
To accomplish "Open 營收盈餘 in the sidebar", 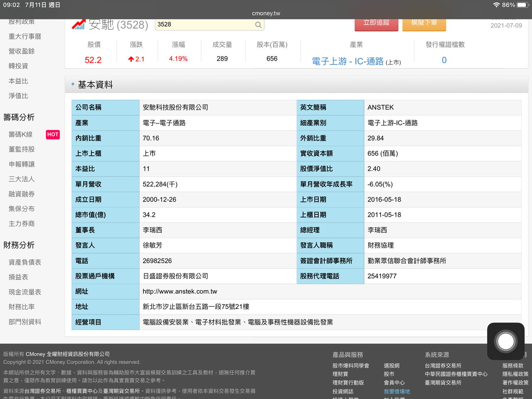I will point(22,51).
